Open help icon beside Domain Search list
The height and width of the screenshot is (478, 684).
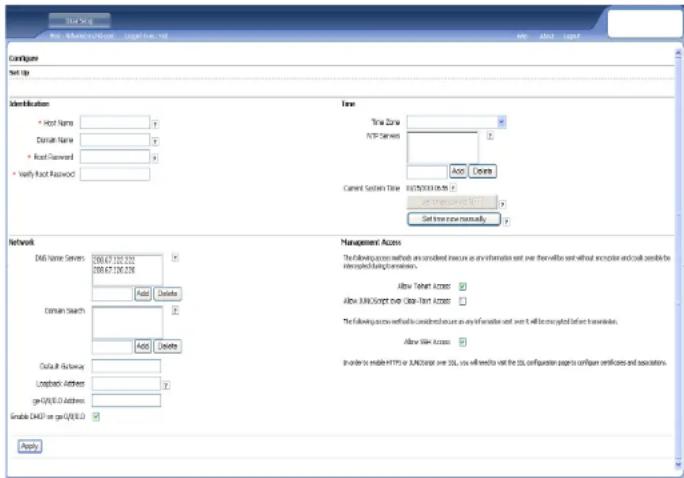coord(175,310)
